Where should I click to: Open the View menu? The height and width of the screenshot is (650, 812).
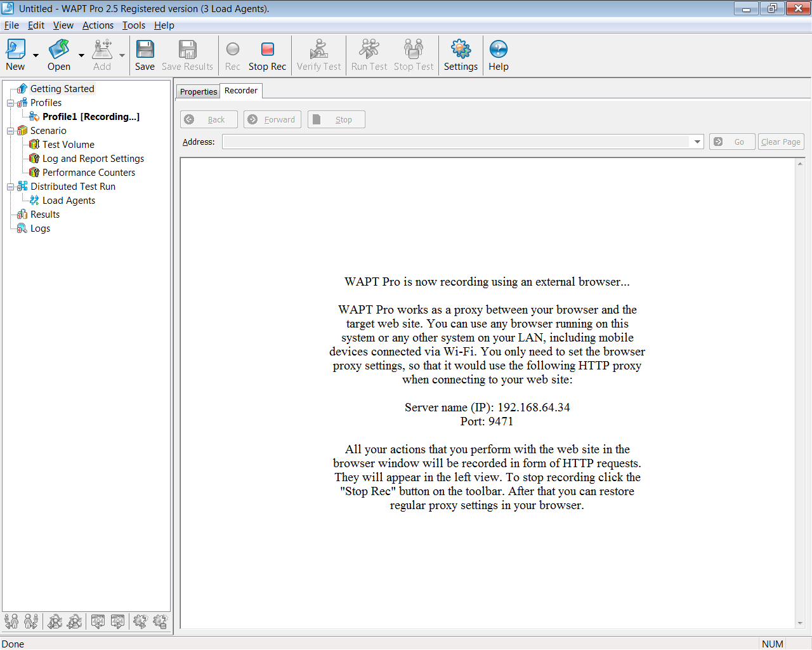tap(63, 25)
